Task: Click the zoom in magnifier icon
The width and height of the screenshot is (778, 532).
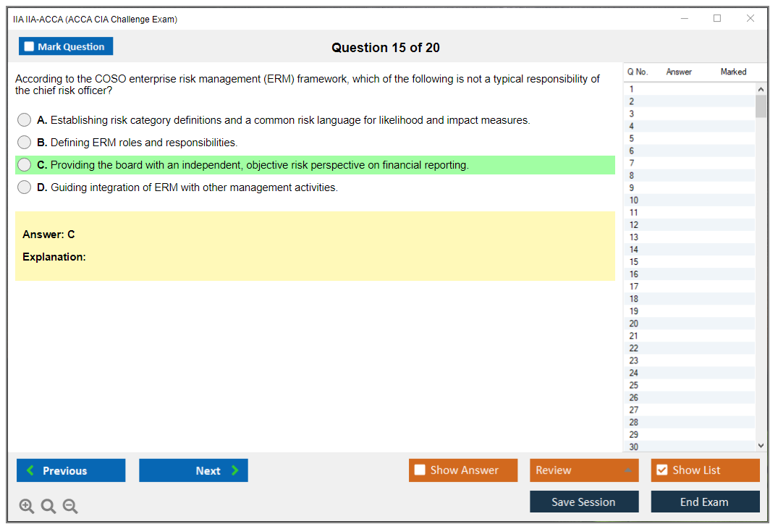Action: click(x=27, y=507)
